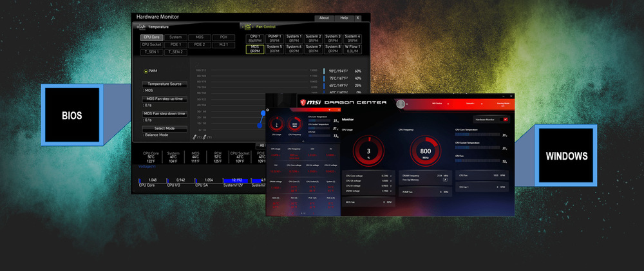The image size is (644, 271).
Task: Open the dropdown arrow on the mini widget header
Action: (329, 109)
